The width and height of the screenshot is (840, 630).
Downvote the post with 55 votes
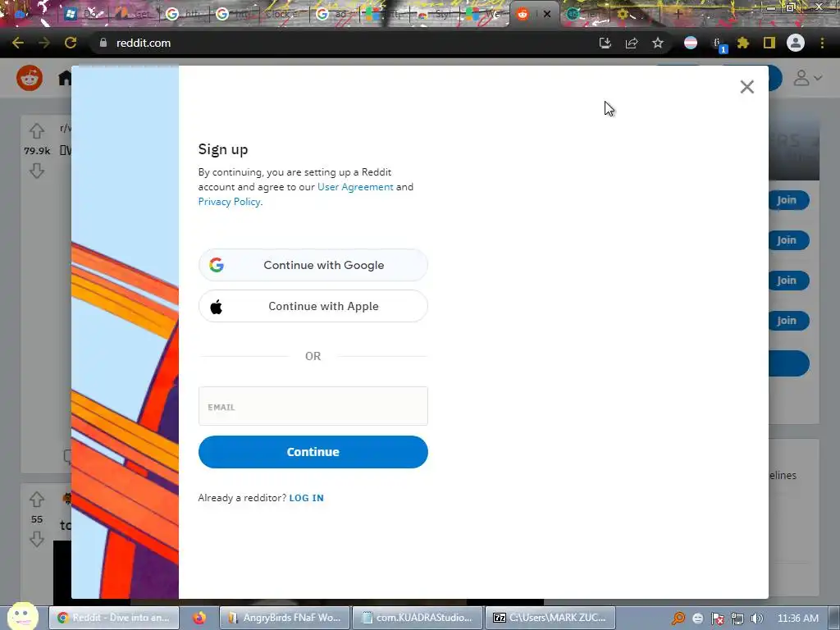tap(36, 539)
